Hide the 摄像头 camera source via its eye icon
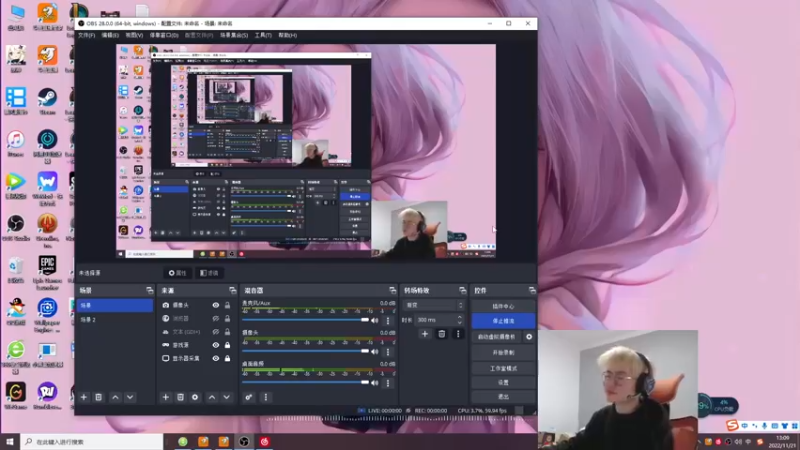Viewport: 800px width, 450px height. [216, 305]
